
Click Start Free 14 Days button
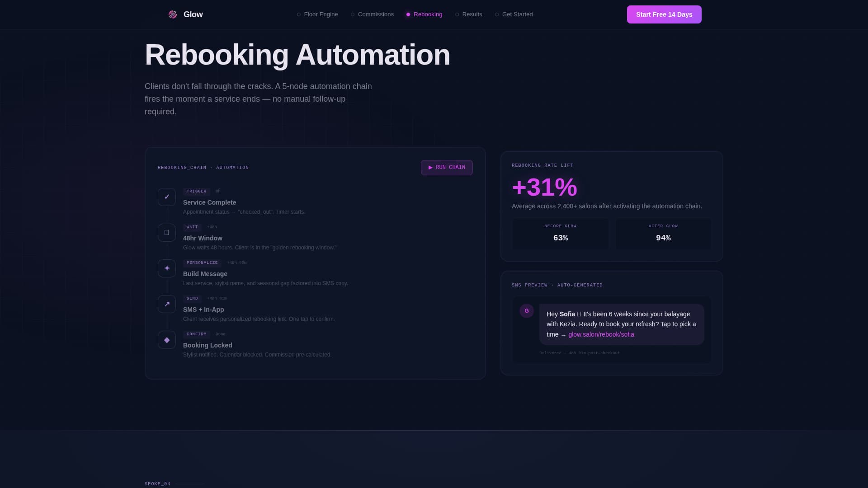tap(664, 14)
